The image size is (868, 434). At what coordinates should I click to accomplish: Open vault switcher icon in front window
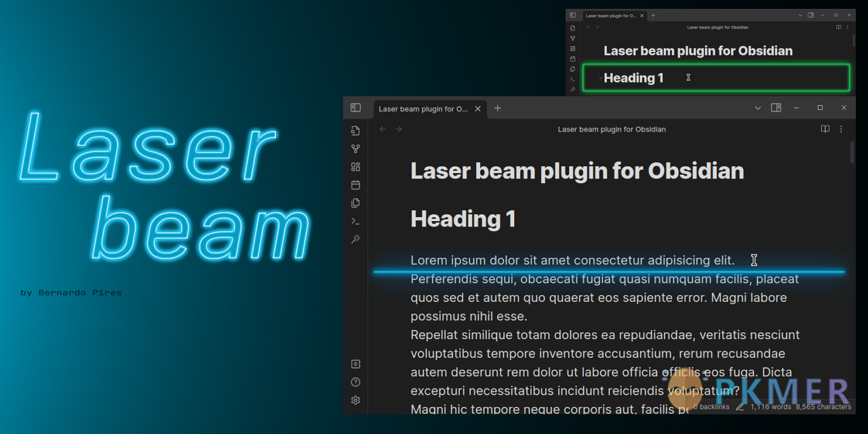point(355,364)
